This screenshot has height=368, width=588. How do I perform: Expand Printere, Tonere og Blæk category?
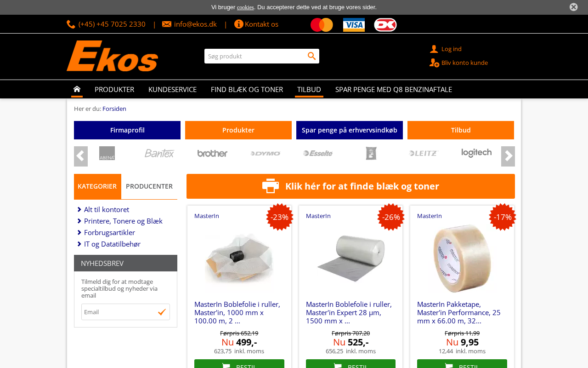click(x=79, y=221)
